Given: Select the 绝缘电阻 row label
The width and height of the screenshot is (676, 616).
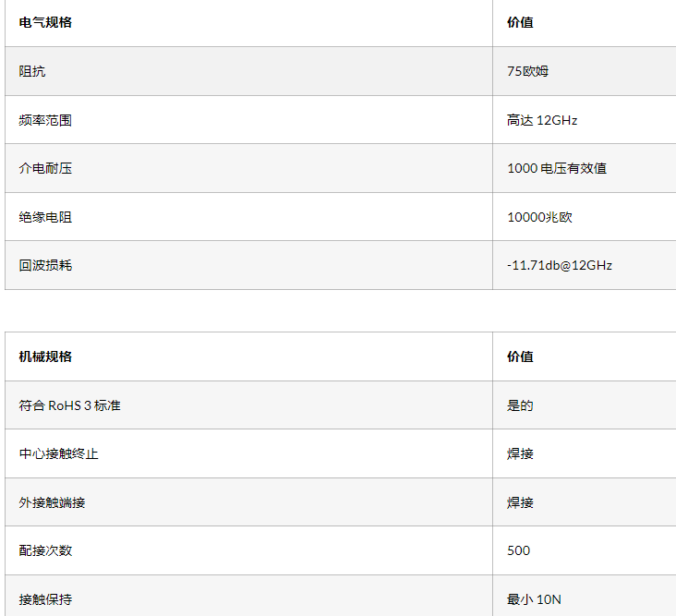Looking at the screenshot, I should tap(45, 217).
